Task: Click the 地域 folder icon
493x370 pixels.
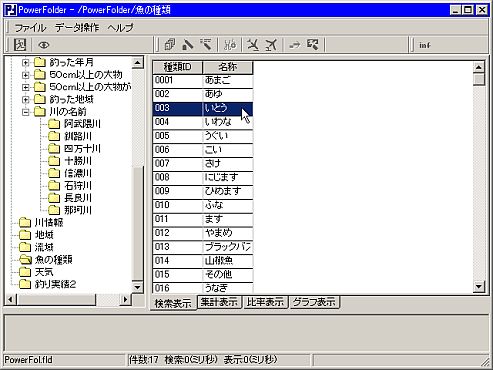Action: (25, 235)
